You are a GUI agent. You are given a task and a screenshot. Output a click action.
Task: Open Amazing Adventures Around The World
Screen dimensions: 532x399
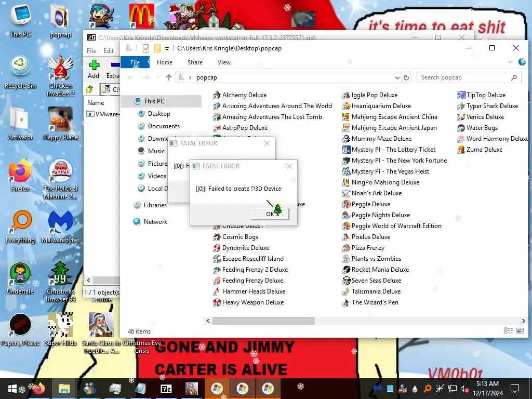(x=272, y=106)
